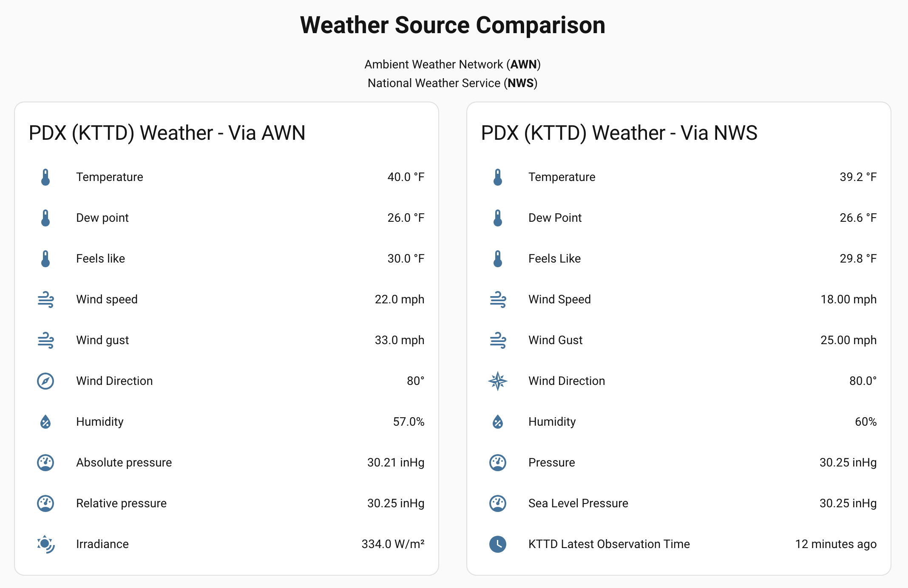Open the NWS Humidity entity label

click(552, 422)
